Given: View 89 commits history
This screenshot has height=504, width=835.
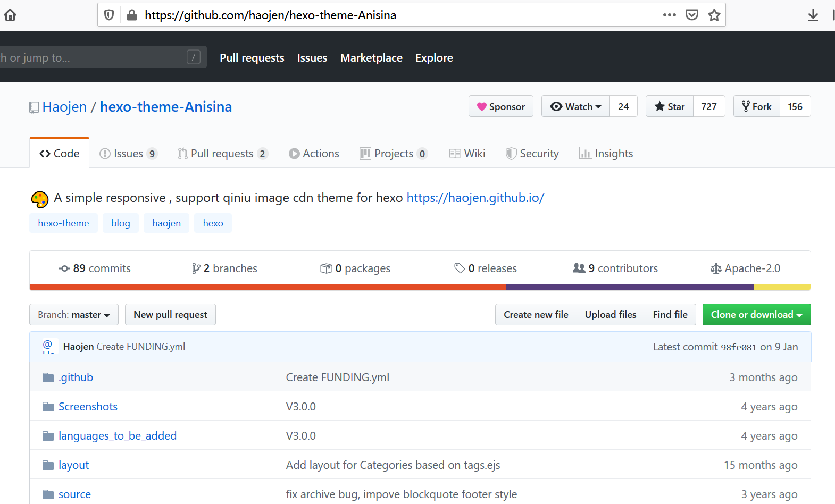Looking at the screenshot, I should [95, 268].
